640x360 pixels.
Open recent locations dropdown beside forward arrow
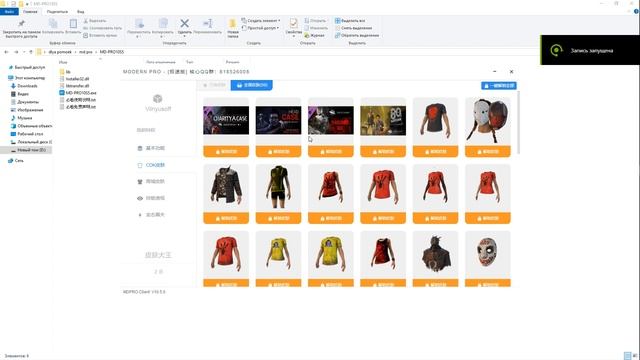click(24, 52)
